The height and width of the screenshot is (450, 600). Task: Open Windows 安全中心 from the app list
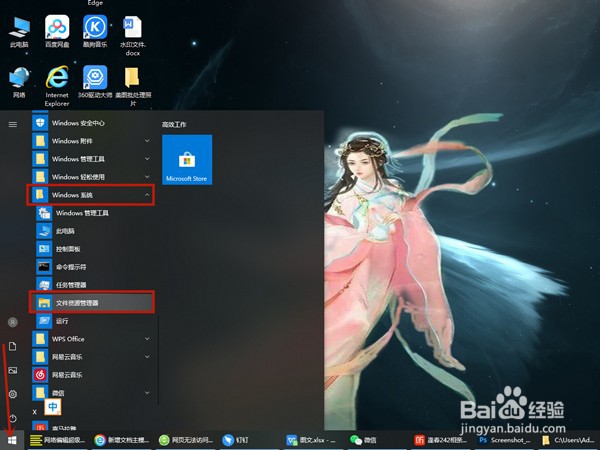[x=93, y=123]
